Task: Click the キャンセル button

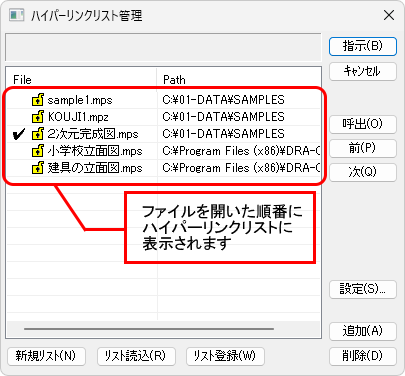Action: tap(363, 71)
